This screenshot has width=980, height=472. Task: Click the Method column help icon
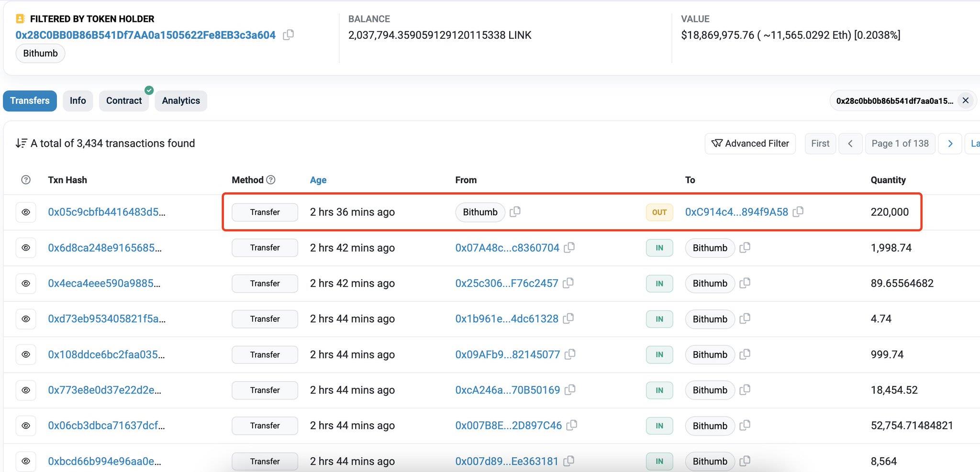click(271, 180)
